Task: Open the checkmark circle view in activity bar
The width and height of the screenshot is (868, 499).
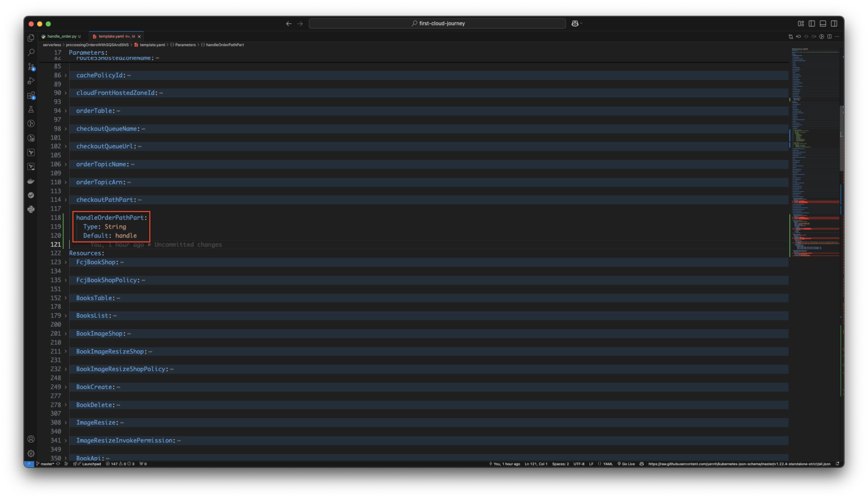Action: [31, 195]
